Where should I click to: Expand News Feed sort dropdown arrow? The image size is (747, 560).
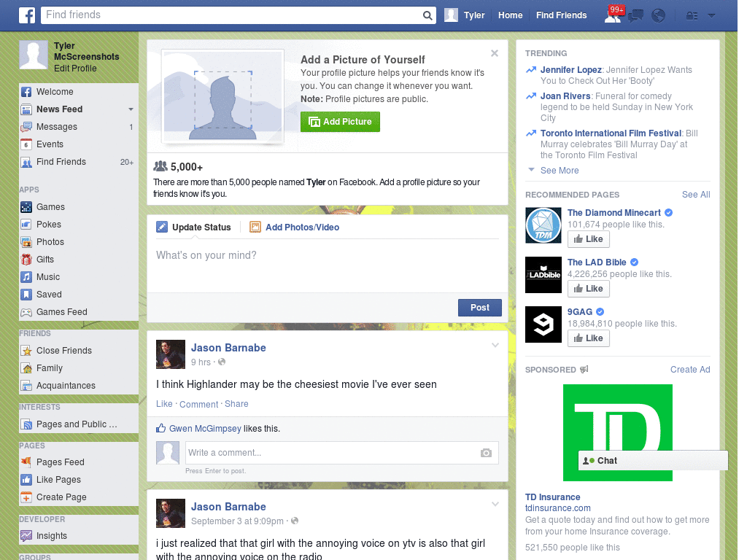coord(131,109)
